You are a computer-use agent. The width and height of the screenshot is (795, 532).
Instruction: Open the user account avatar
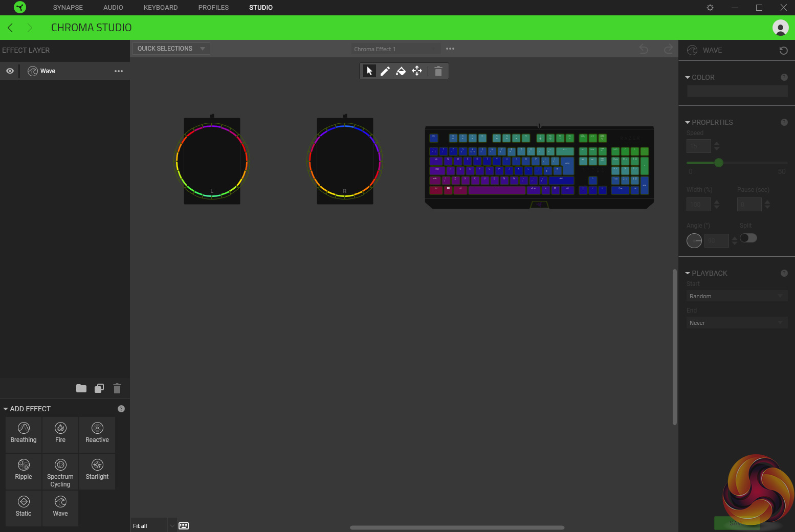tap(781, 28)
